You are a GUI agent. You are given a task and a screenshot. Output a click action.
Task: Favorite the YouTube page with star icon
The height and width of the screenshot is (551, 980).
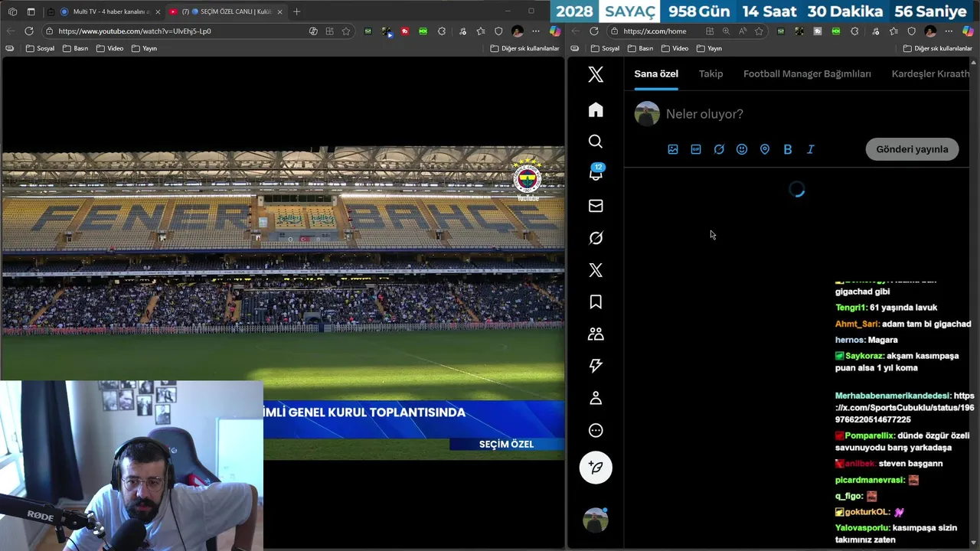[346, 31]
